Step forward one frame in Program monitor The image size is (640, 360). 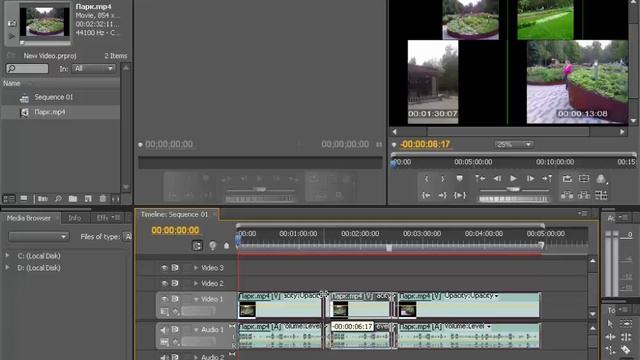click(x=530, y=178)
